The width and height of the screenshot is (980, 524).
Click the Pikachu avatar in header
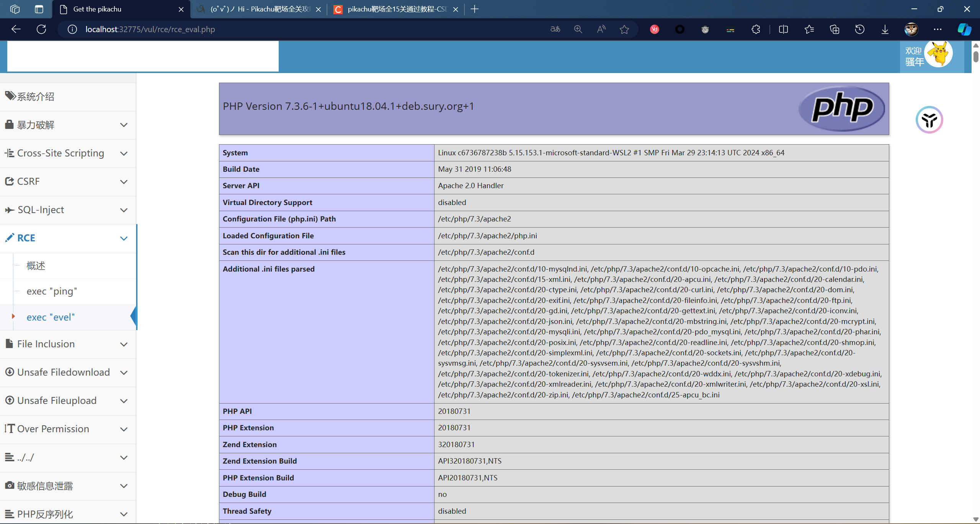coord(938,54)
